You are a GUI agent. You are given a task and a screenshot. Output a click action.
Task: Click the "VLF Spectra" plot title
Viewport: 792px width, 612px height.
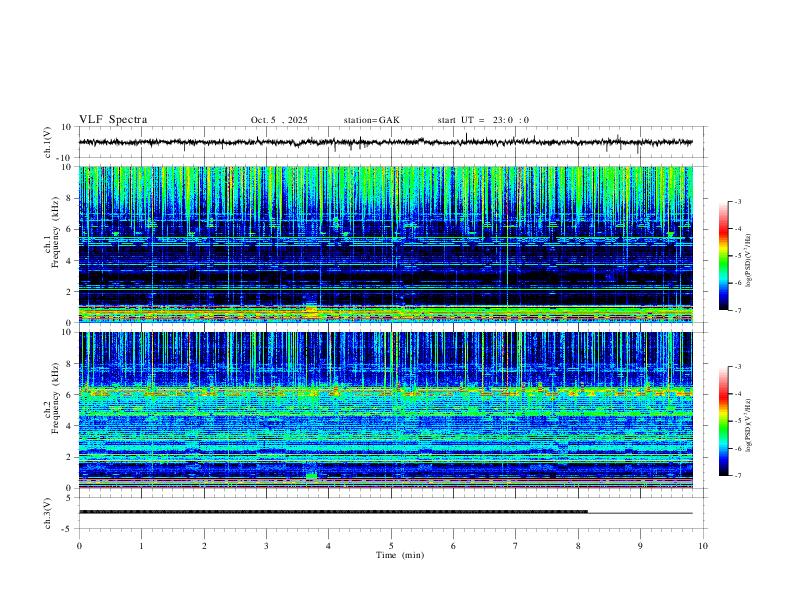(x=113, y=120)
